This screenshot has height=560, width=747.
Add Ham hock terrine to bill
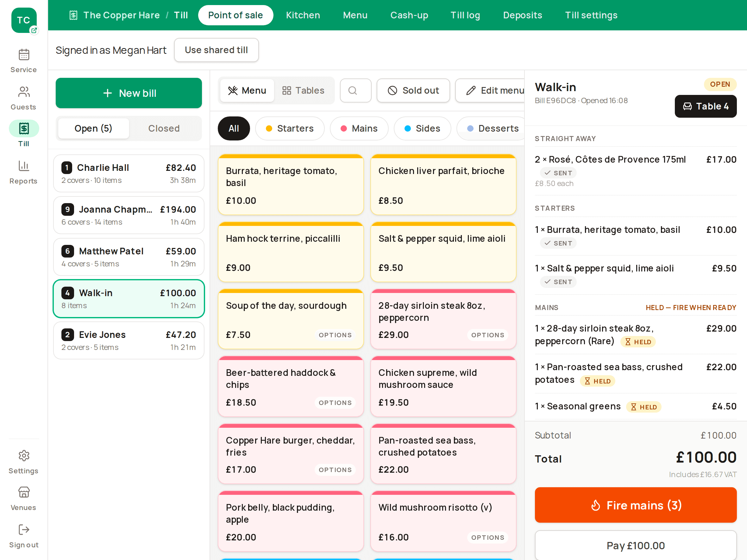[x=291, y=252]
